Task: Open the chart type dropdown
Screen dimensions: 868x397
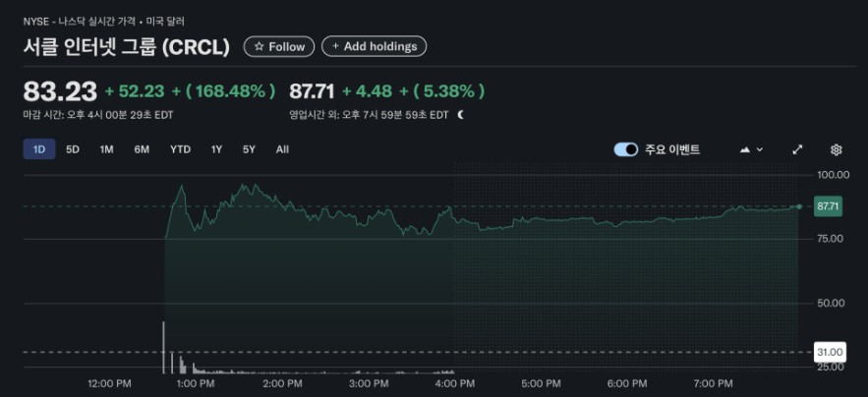Action: [751, 149]
